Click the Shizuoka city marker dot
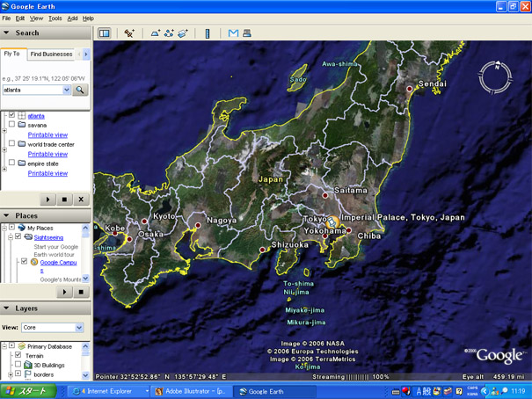The width and height of the screenshot is (532, 399). (x=262, y=250)
